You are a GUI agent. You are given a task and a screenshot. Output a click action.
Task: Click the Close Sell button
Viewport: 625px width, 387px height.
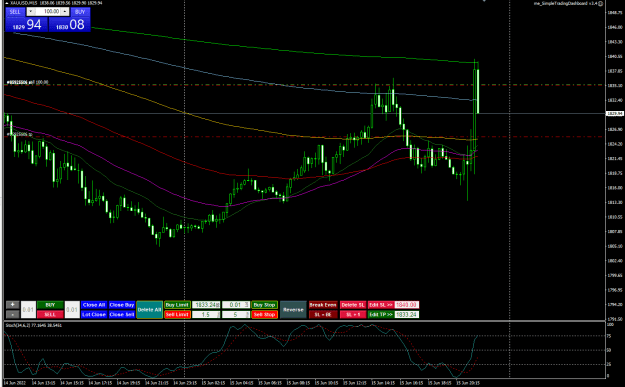click(x=122, y=314)
